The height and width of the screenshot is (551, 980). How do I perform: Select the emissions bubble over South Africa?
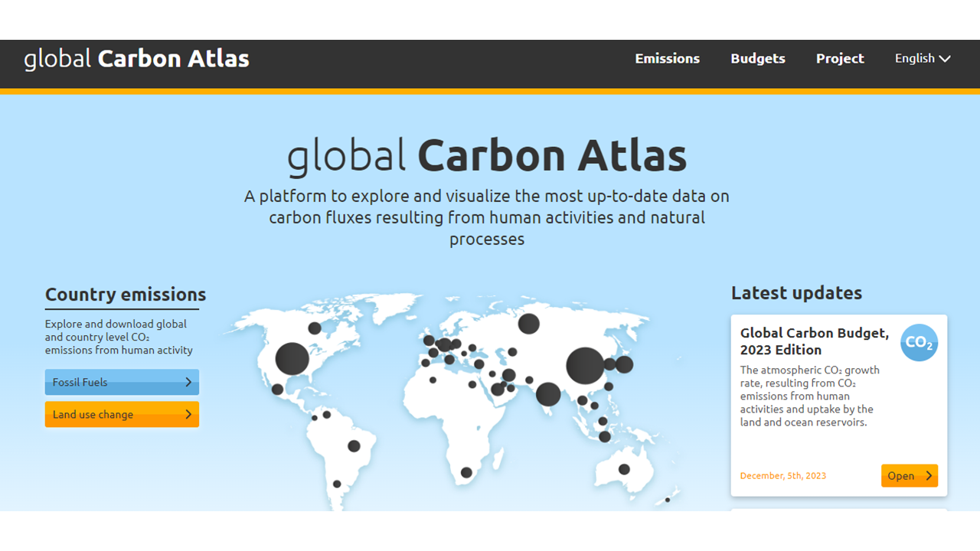[466, 472]
